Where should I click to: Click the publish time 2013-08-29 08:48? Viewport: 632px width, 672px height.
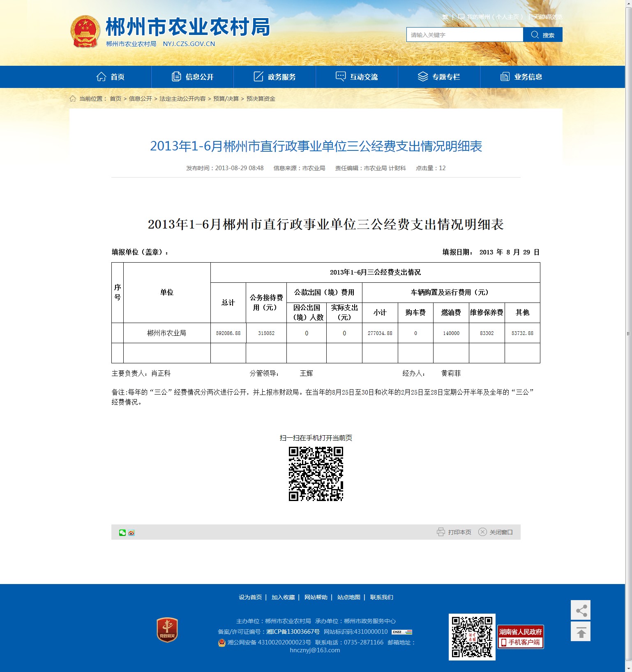(225, 168)
